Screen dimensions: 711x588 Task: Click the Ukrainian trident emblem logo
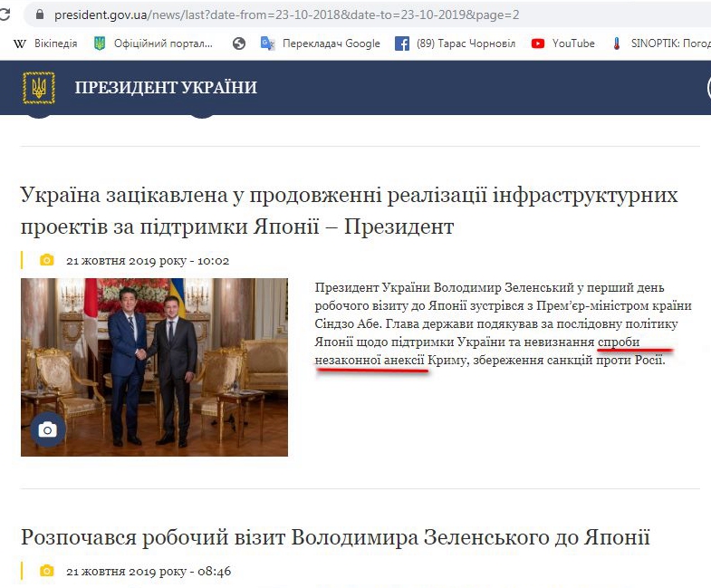pyautogui.click(x=39, y=88)
